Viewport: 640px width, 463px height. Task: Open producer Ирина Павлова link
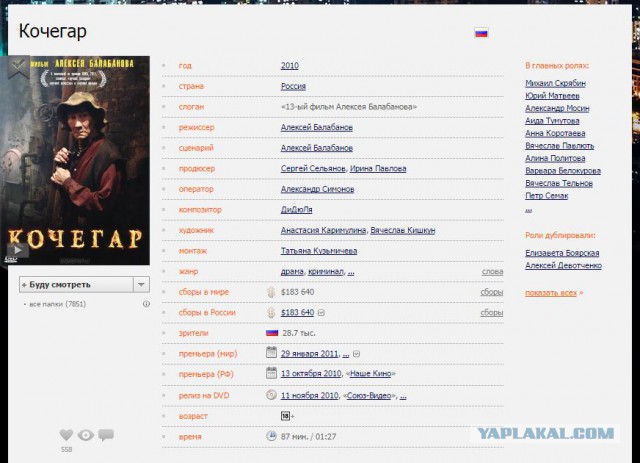pos(378,169)
